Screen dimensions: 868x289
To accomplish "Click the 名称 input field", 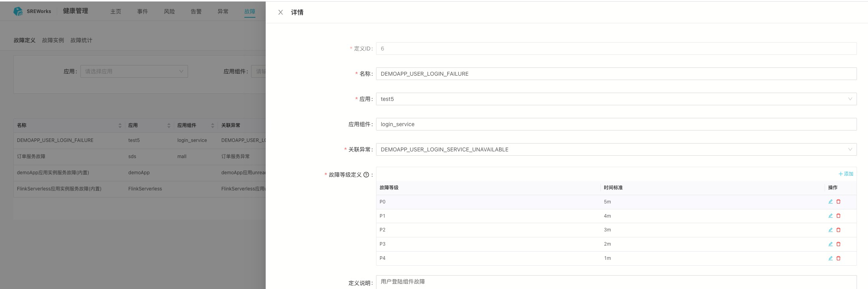I will click(x=616, y=74).
